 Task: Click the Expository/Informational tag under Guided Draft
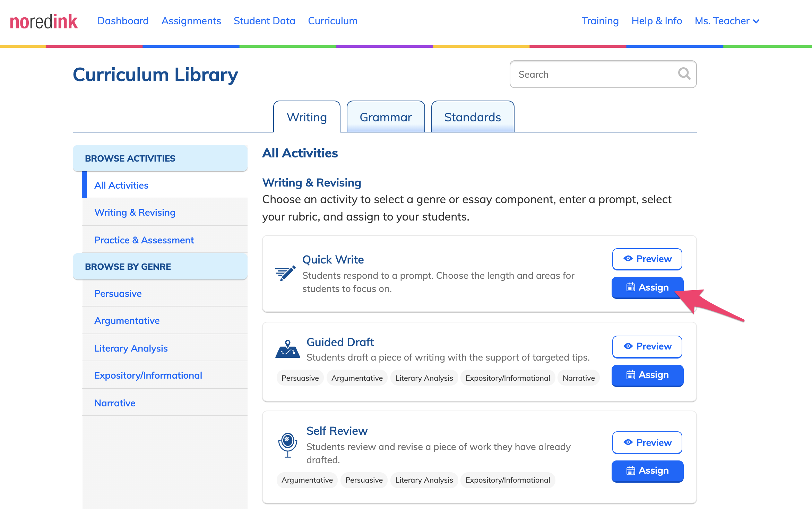[x=508, y=378]
